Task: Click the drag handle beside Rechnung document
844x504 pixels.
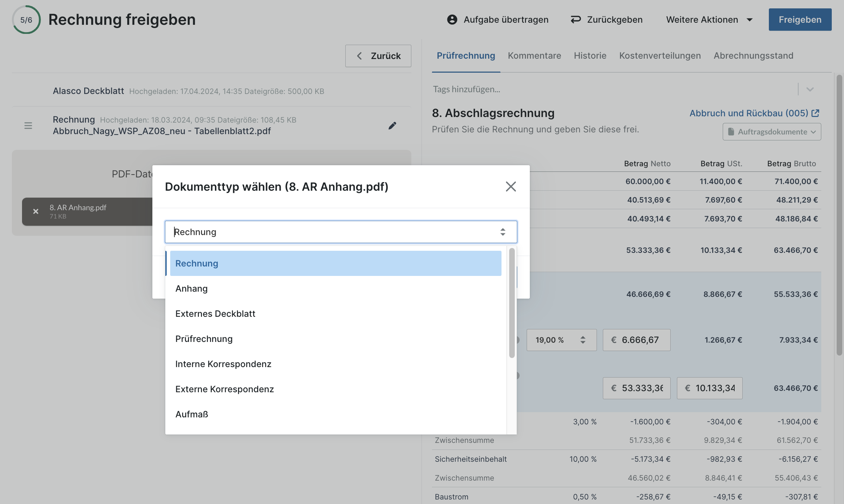Action: (x=28, y=125)
